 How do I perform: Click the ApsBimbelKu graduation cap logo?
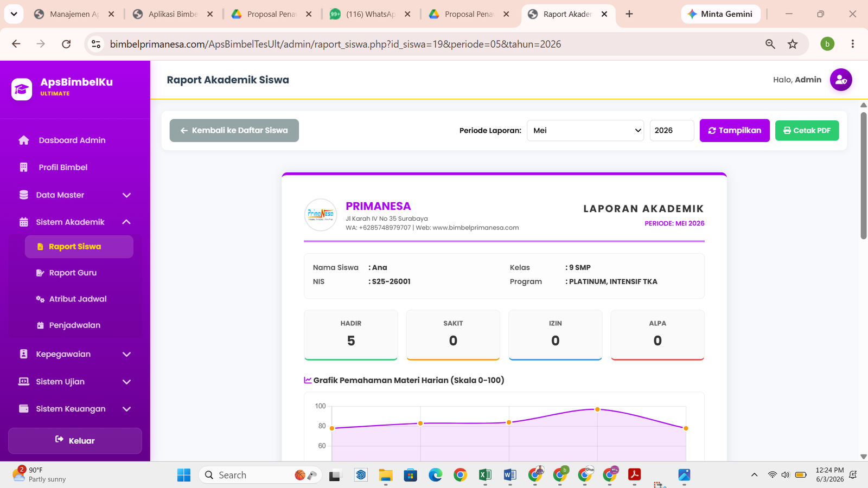point(22,89)
